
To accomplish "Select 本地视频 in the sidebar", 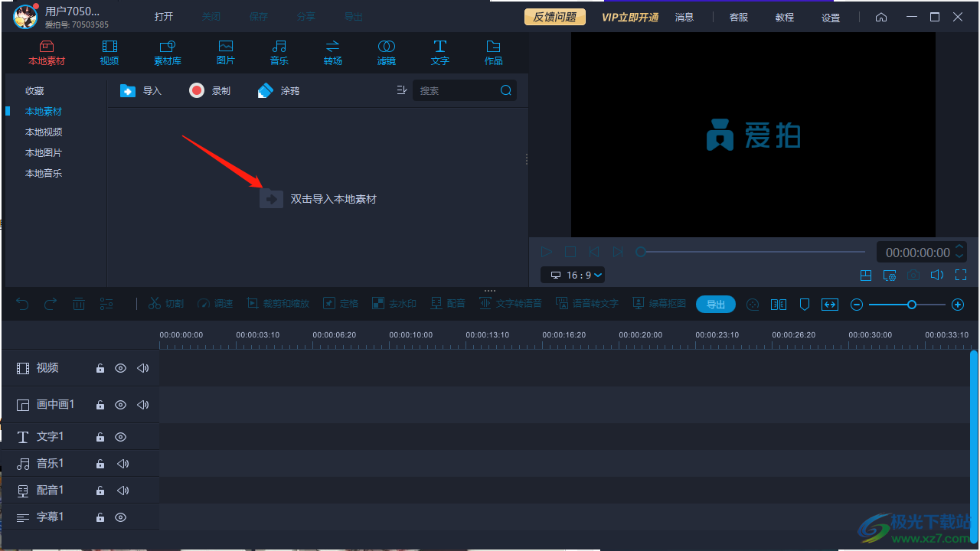I will 44,132.
